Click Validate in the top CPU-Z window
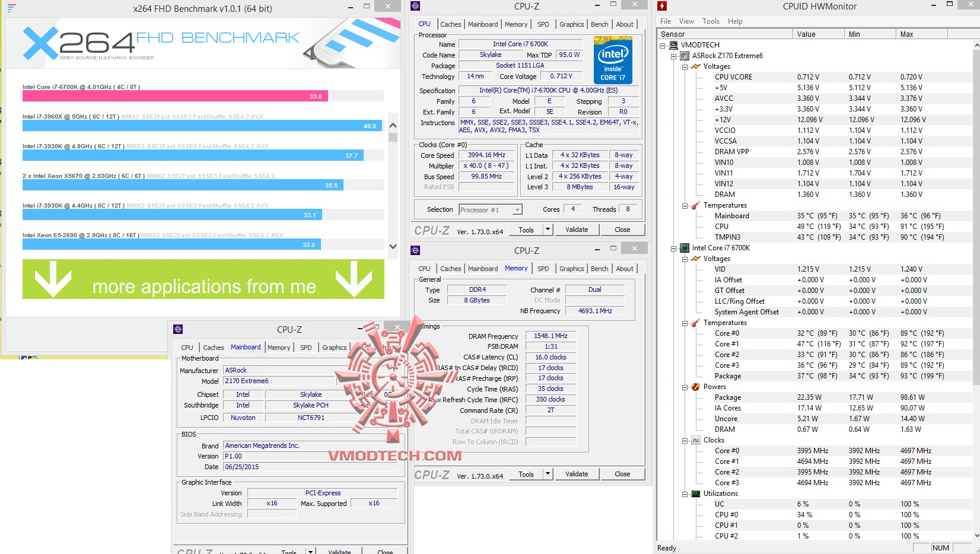Image resolution: width=980 pixels, height=554 pixels. click(x=577, y=230)
